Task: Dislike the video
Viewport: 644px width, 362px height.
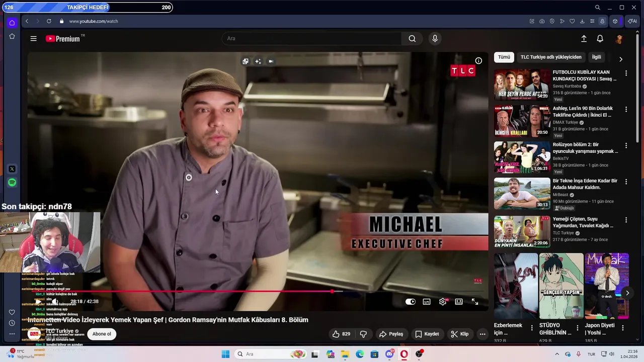Action: point(363,334)
